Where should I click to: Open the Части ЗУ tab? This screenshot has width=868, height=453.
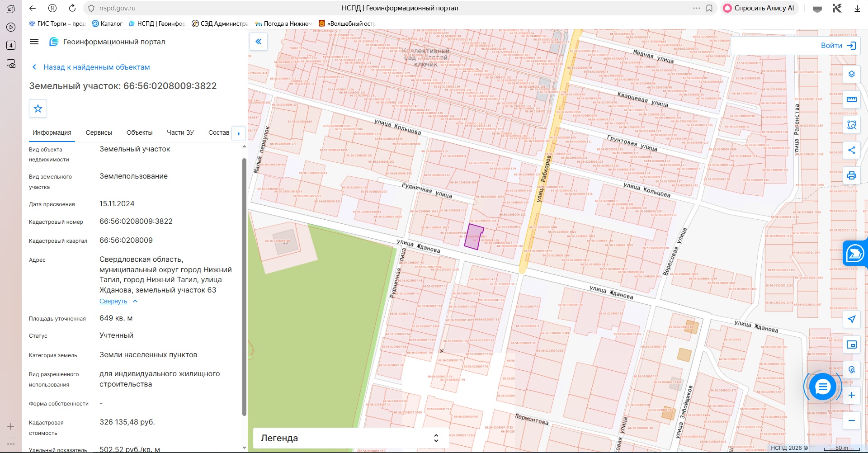180,132
